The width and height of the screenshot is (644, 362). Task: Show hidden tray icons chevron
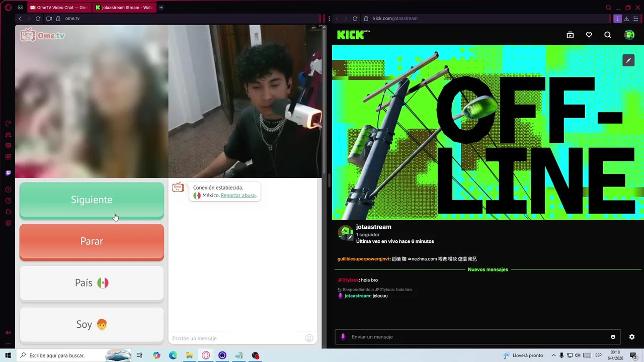click(x=553, y=355)
